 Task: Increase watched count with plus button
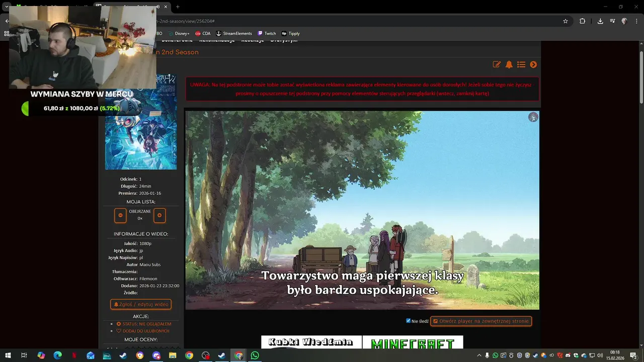(159, 215)
